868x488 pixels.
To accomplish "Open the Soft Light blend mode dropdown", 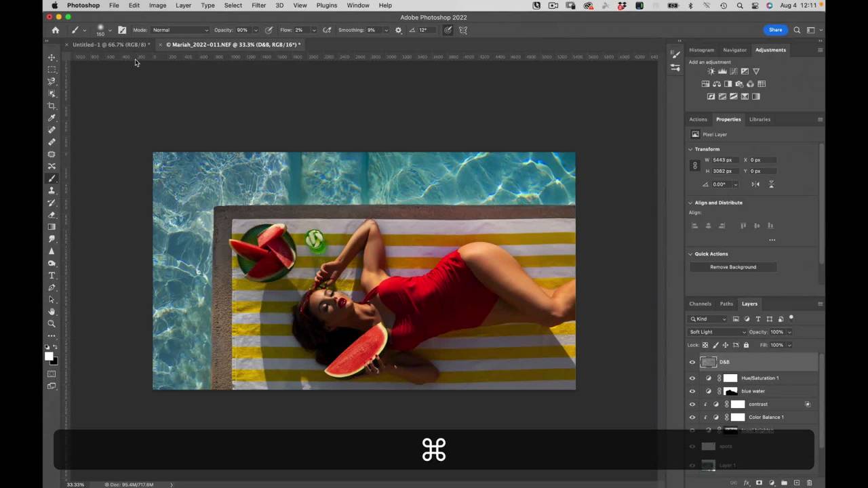I will click(x=717, y=332).
